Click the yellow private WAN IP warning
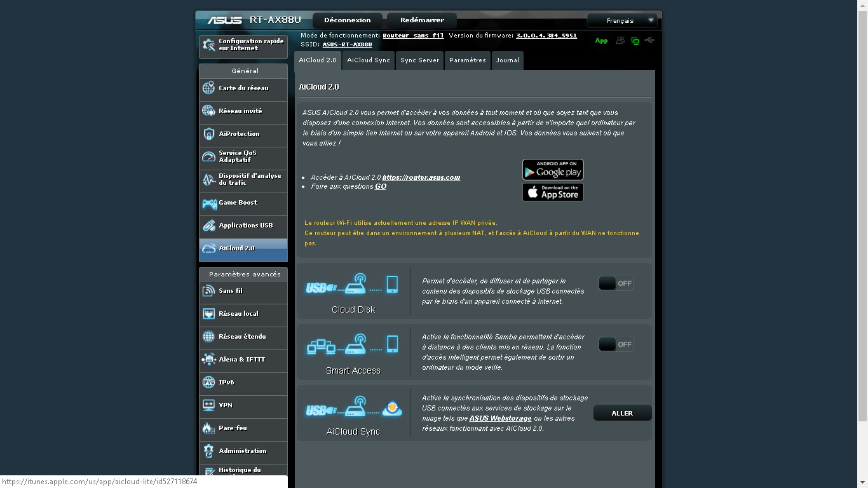The width and height of the screenshot is (868, 488). [472, 233]
